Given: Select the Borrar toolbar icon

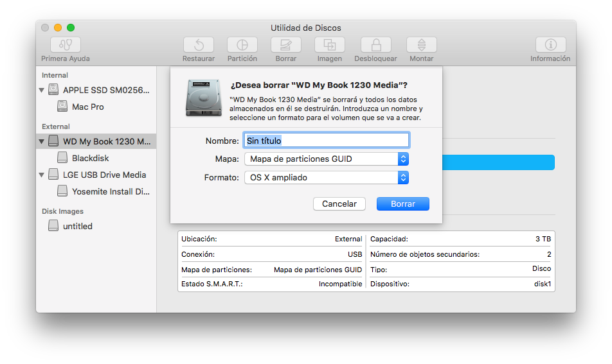Looking at the screenshot, I should pyautogui.click(x=286, y=45).
